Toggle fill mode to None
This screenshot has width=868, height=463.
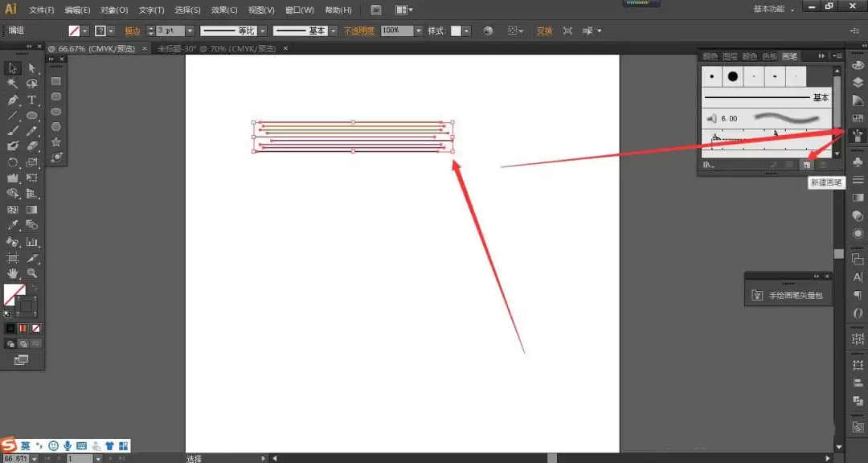click(x=36, y=329)
